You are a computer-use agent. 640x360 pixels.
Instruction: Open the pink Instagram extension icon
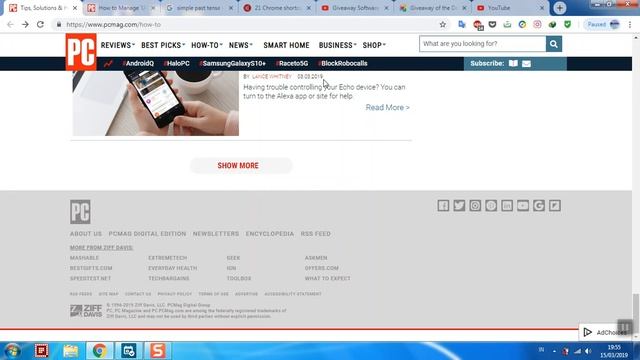[537, 24]
